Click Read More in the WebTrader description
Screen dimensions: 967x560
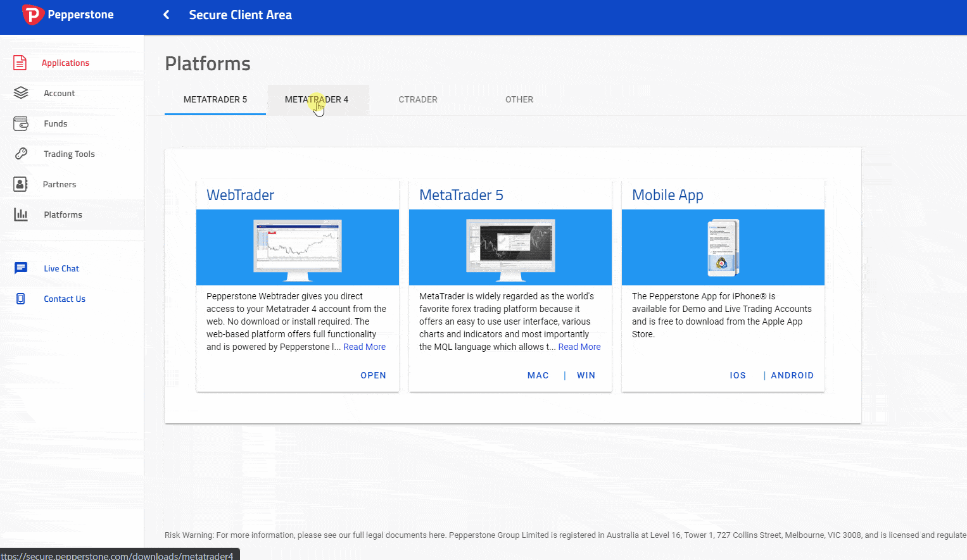[364, 347]
